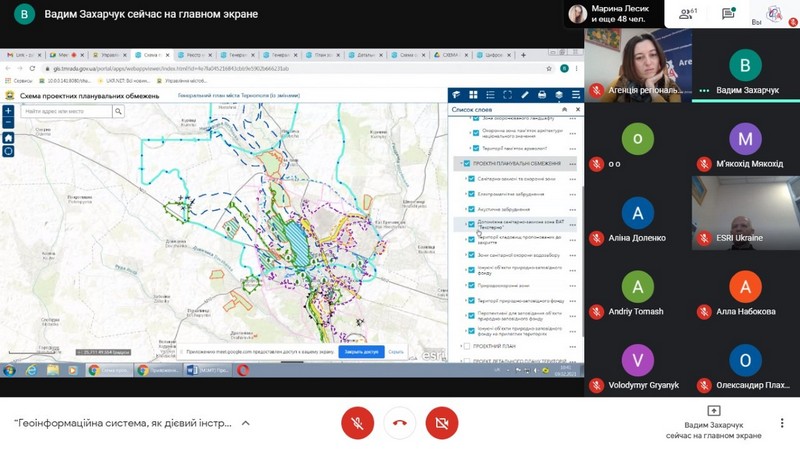
Task: Expand the Санітарно-захисні та охоронні зони layer
Action: pos(466,179)
